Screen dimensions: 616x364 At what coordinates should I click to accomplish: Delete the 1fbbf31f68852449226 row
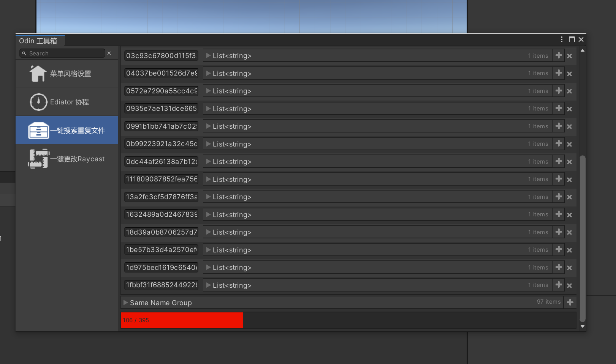tap(569, 285)
